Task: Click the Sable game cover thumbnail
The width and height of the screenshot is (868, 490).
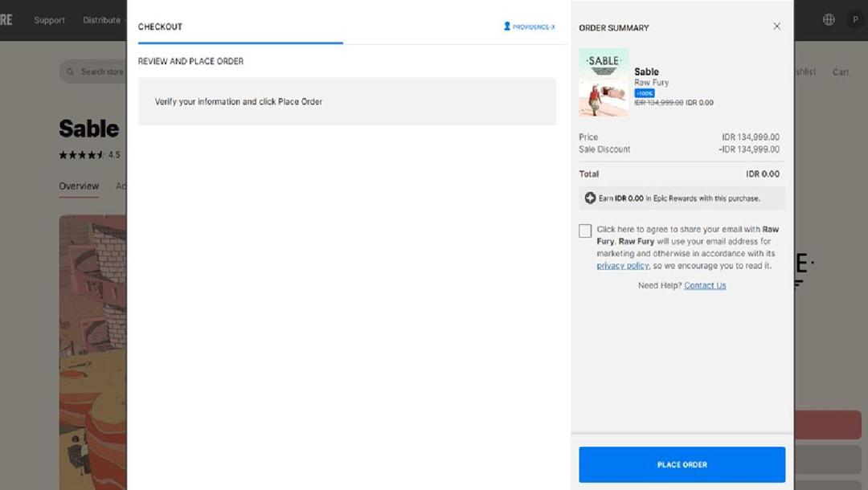Action: coord(604,83)
